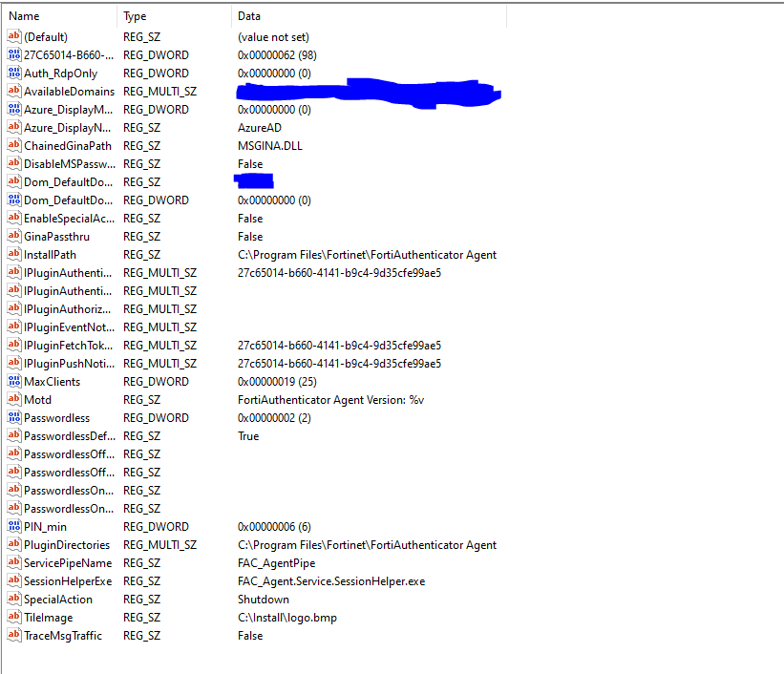The width and height of the screenshot is (784, 674).
Task: Click the icon beside IPluginPushNoti... entry
Action: click(14, 363)
